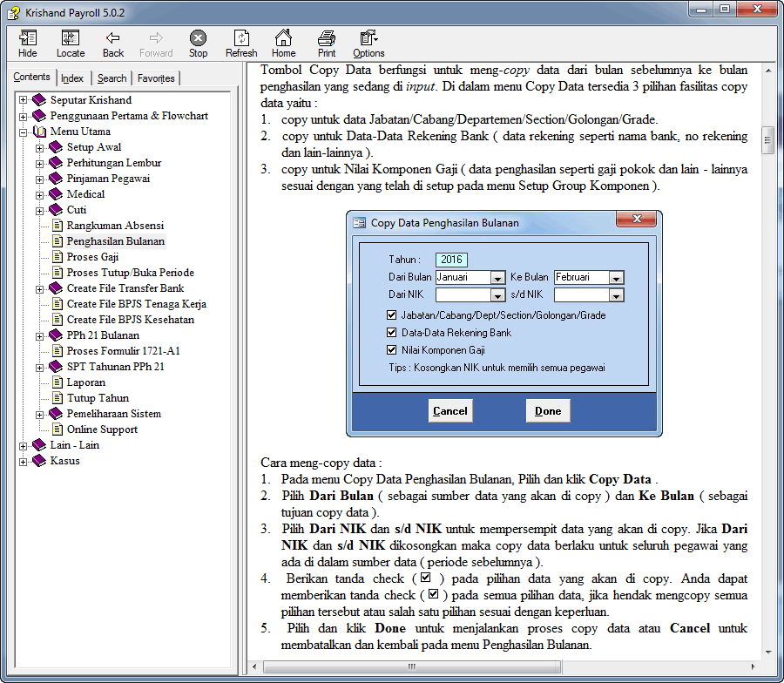Screen dimensions: 784x683
Task: Uncheck the Nilai Komponen Gaji checkbox
Action: pyautogui.click(x=392, y=350)
